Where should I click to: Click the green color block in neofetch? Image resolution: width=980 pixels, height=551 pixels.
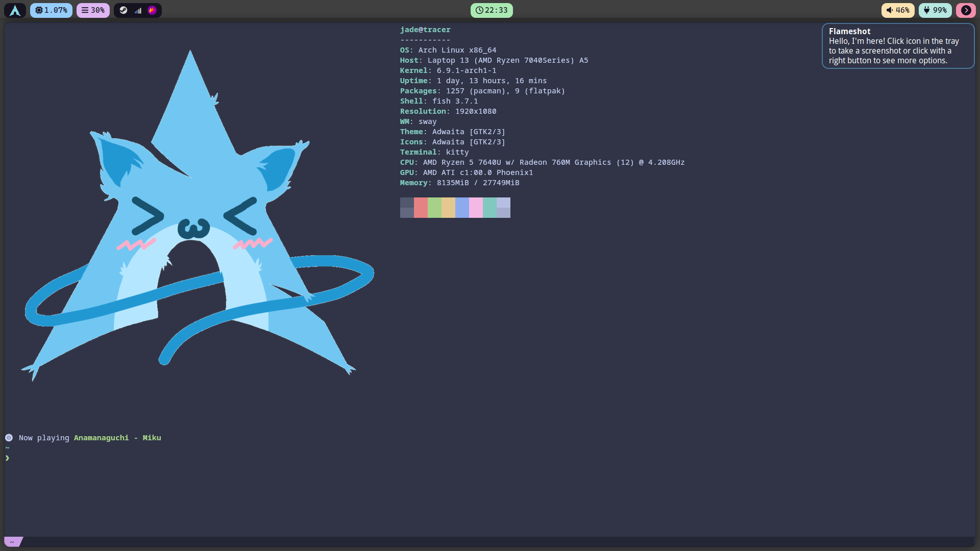pyautogui.click(x=434, y=208)
